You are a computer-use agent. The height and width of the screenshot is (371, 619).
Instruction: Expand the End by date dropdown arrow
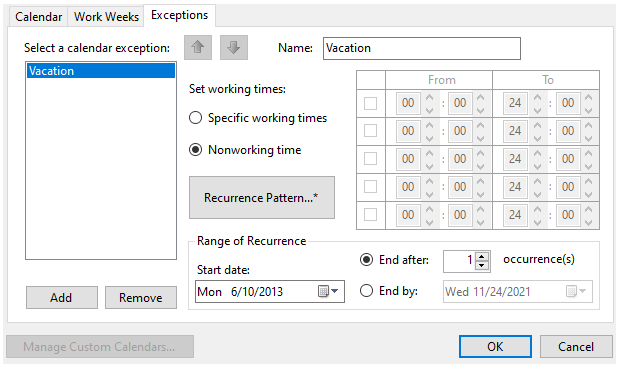tap(582, 291)
